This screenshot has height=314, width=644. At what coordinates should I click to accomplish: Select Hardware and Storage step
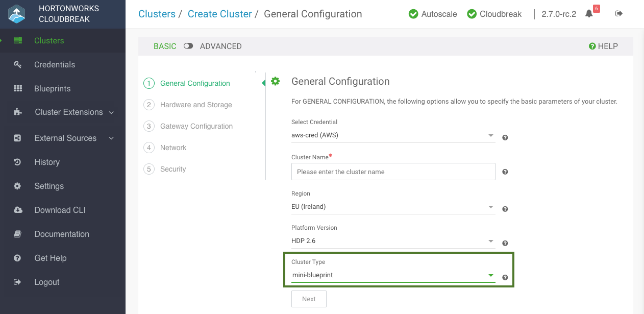coord(195,105)
